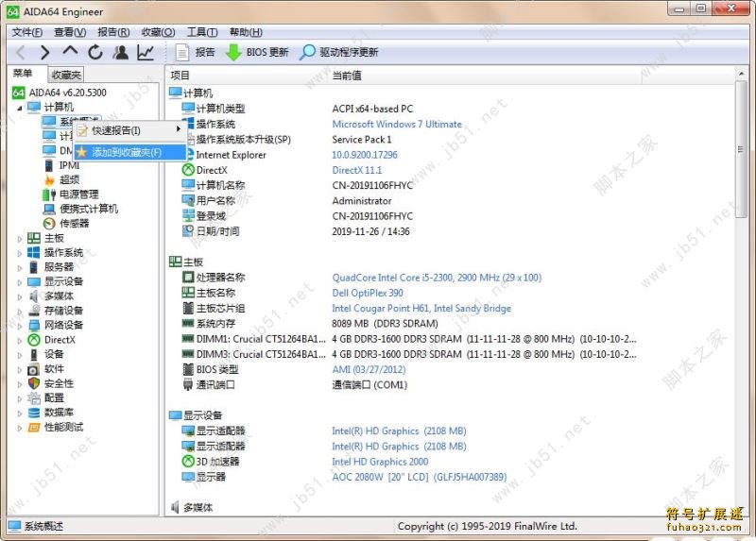The width and height of the screenshot is (756, 541).
Task: Switch to the 收藏夹 tab
Action: (66, 75)
